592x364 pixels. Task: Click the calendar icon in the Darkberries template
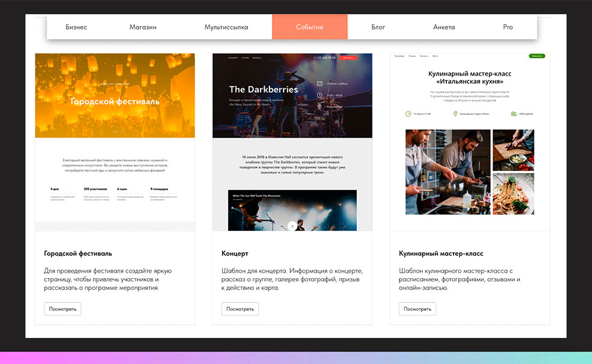(x=320, y=84)
